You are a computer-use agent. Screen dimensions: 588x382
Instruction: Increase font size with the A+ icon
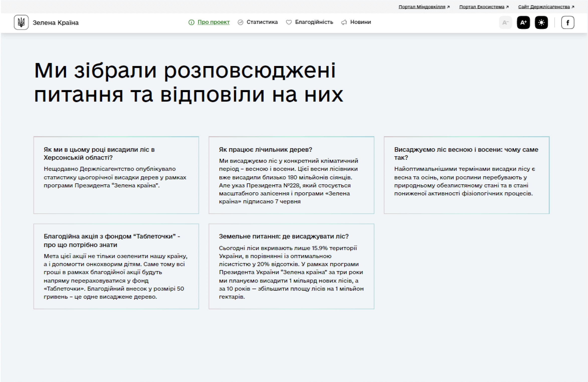523,22
